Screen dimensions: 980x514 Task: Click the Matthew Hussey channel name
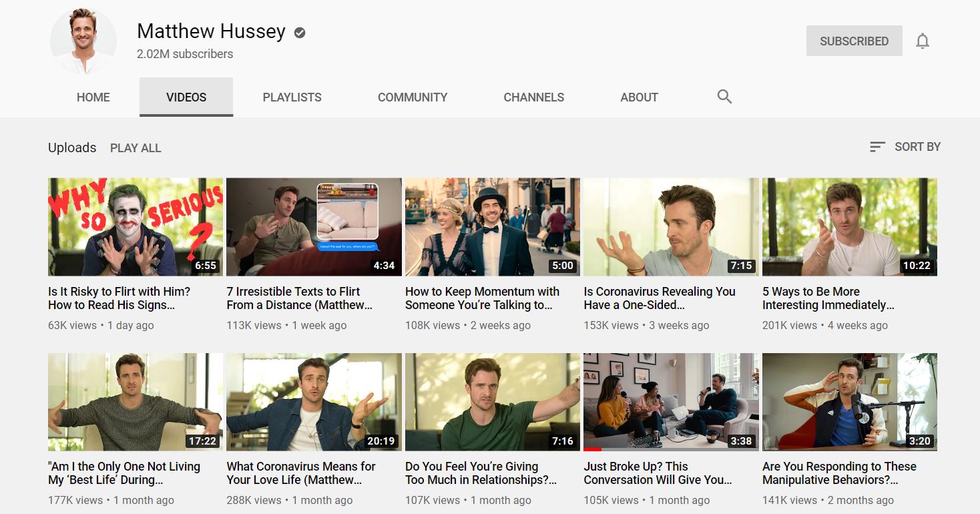[211, 31]
